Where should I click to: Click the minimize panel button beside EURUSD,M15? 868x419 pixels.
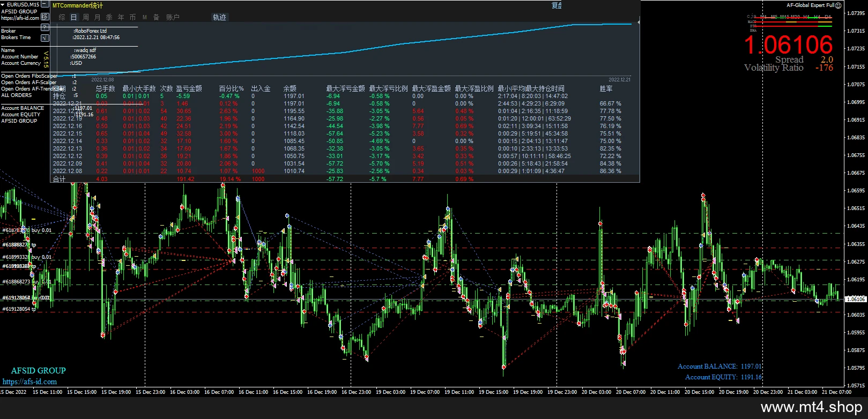45,4
